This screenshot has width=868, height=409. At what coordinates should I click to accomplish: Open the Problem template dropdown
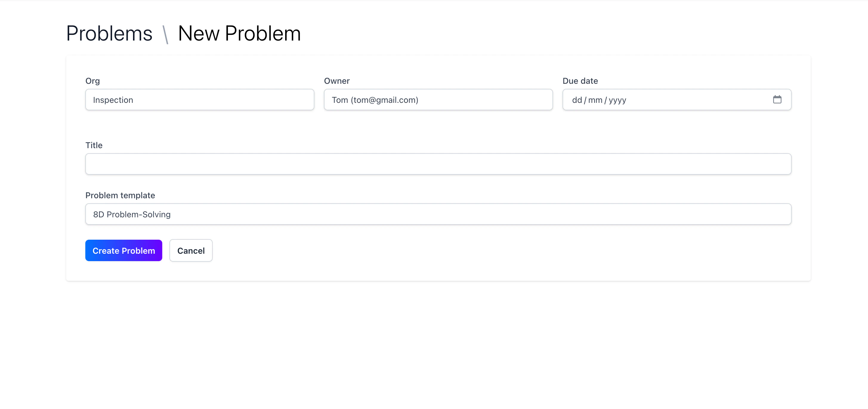point(438,214)
